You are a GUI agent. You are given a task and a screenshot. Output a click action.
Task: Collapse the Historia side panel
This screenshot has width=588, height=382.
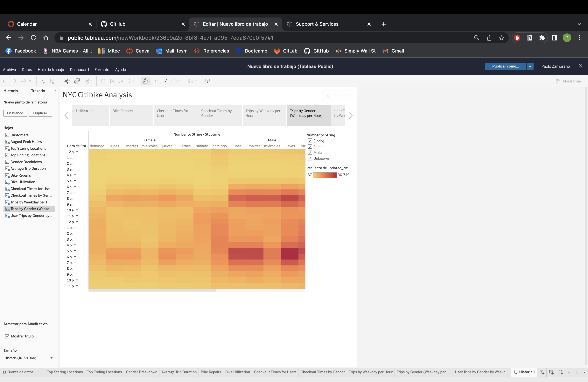click(x=55, y=91)
